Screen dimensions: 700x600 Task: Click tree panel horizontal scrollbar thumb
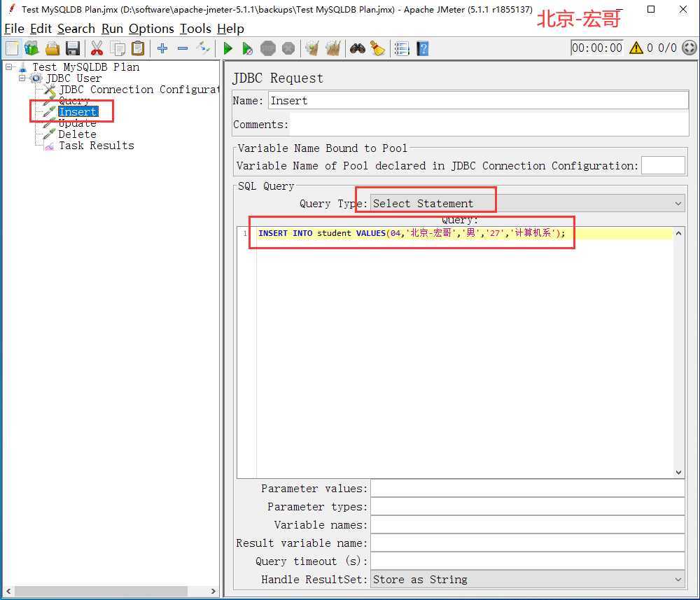pyautogui.click(x=101, y=591)
